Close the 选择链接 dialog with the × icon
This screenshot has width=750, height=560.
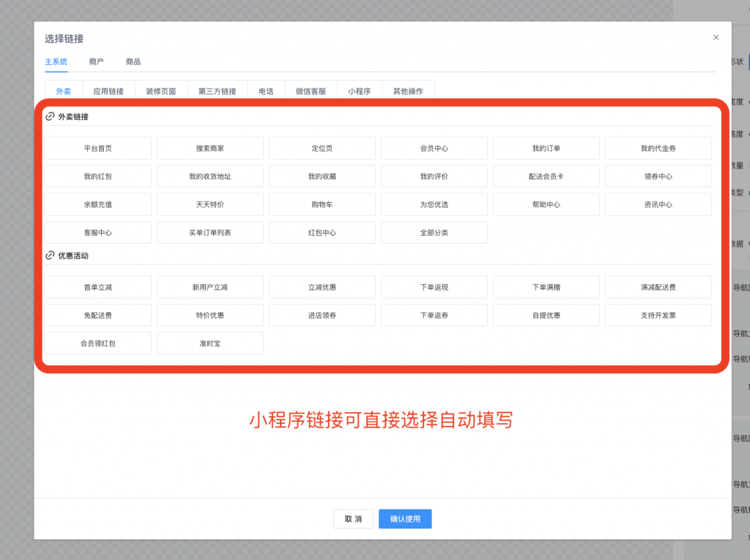click(716, 37)
